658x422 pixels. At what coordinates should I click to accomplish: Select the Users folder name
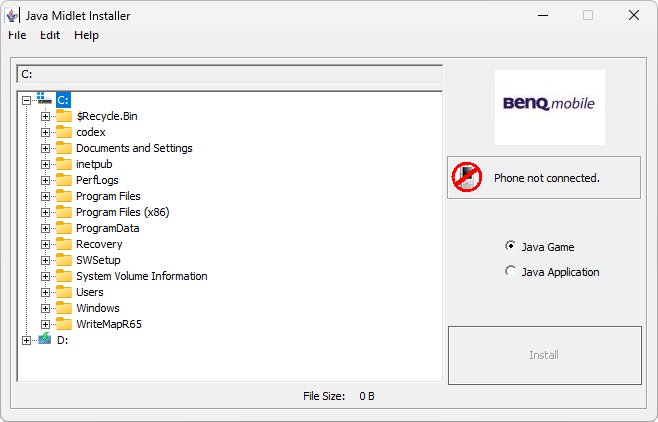tap(90, 292)
